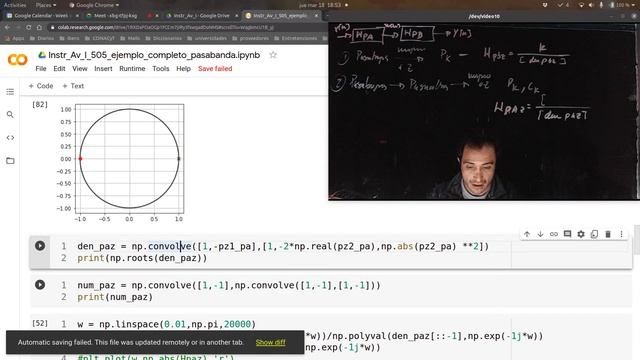
Task: Click the Colab CO logo
Action: coord(18,60)
